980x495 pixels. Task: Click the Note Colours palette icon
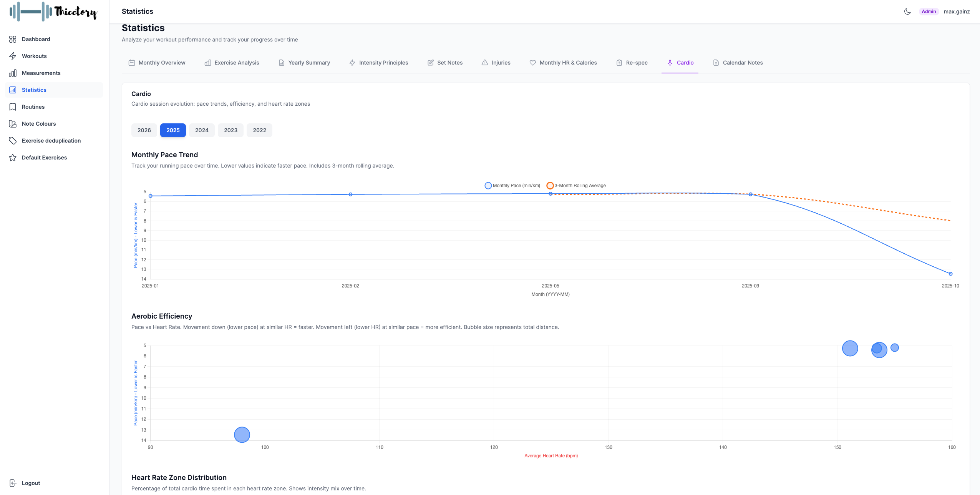tap(13, 124)
